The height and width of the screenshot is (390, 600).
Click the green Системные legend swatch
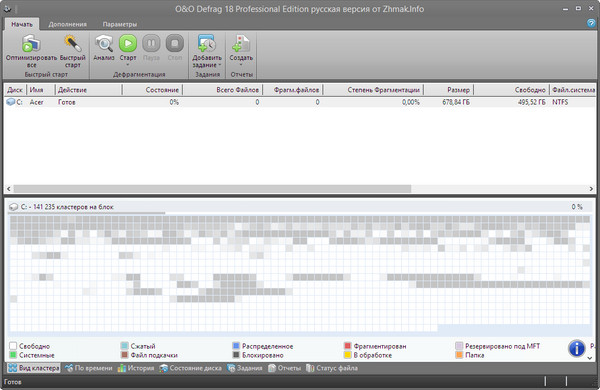(13, 355)
